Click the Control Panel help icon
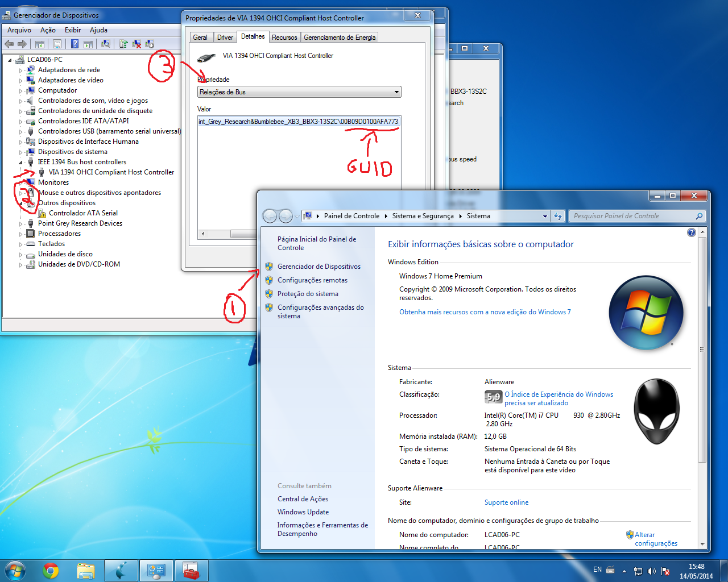Image resolution: width=728 pixels, height=582 pixels. pos(692,232)
